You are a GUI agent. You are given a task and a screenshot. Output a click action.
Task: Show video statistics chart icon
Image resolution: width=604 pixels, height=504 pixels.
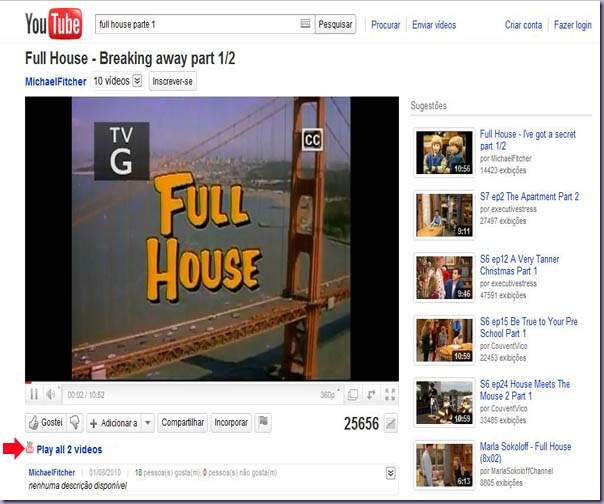390,423
